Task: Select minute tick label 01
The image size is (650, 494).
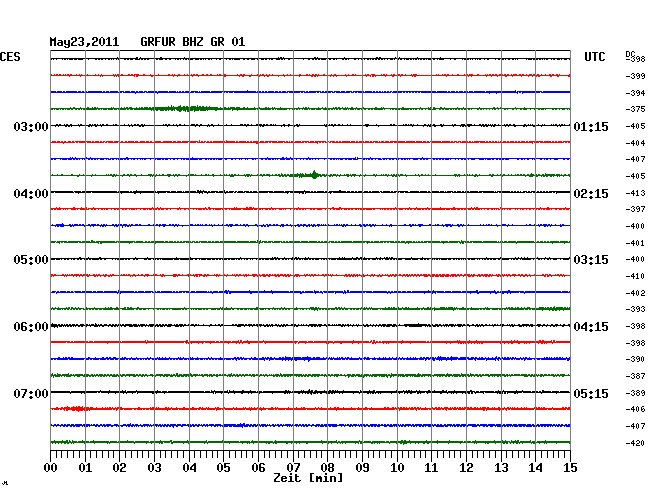Action: tap(85, 468)
